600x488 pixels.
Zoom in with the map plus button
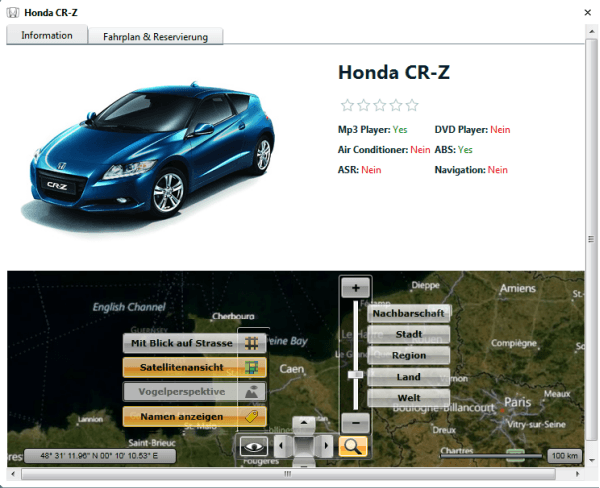point(355,288)
